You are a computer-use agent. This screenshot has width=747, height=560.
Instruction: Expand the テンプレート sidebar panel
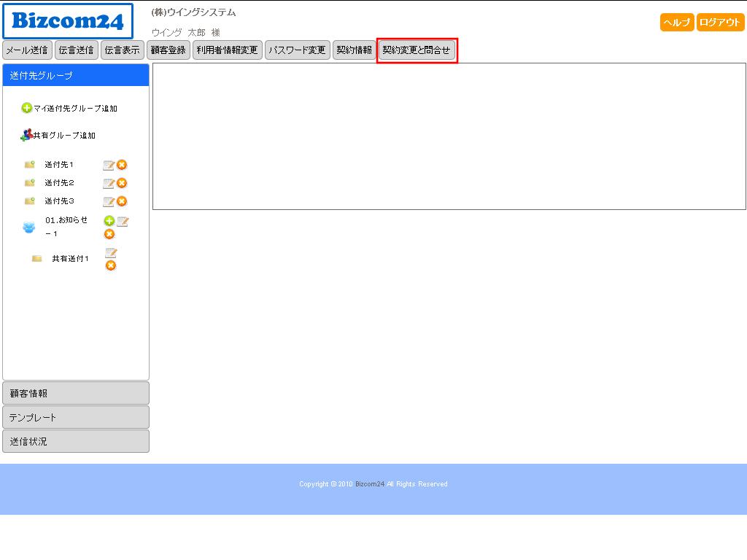point(76,417)
